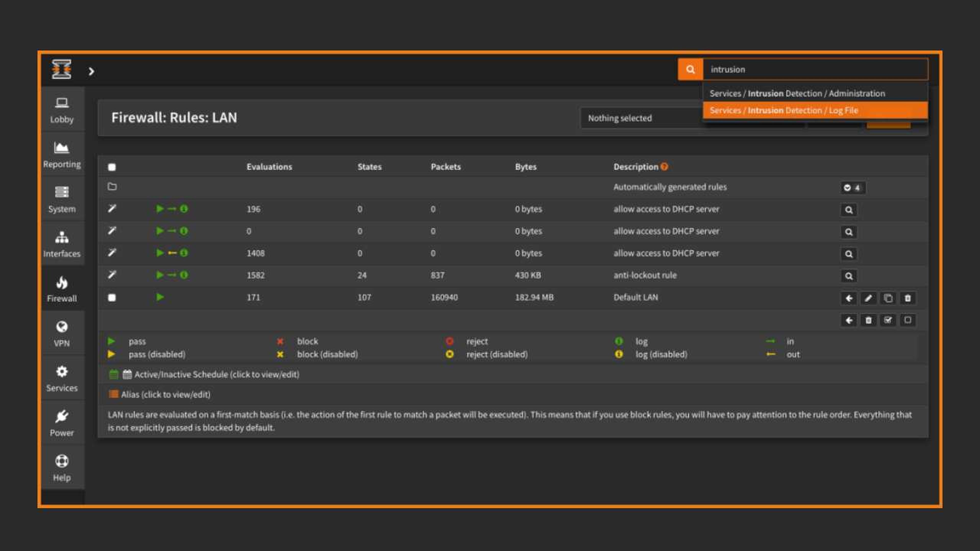
Task: Click the green active schedule calendar icon
Action: coord(114,374)
